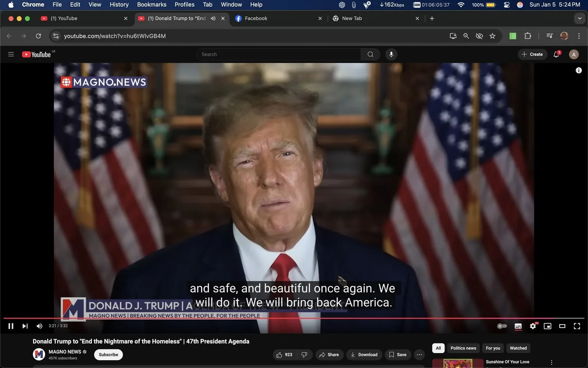Search with your voice microphone
The width and height of the screenshot is (588, 368).
tap(391, 54)
